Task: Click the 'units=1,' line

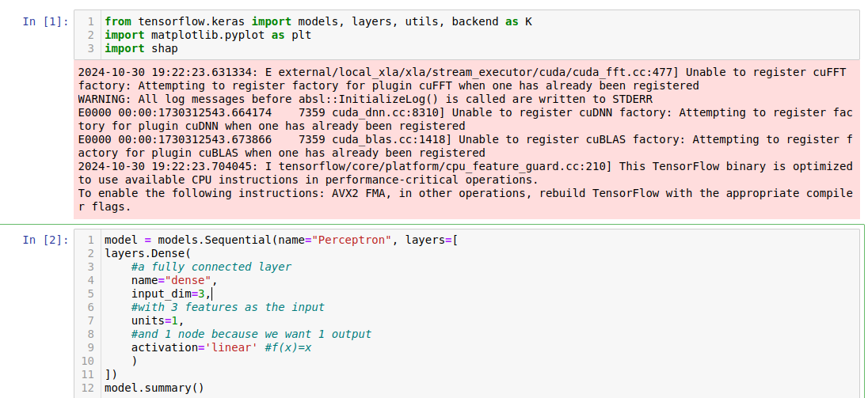Action: tap(158, 320)
